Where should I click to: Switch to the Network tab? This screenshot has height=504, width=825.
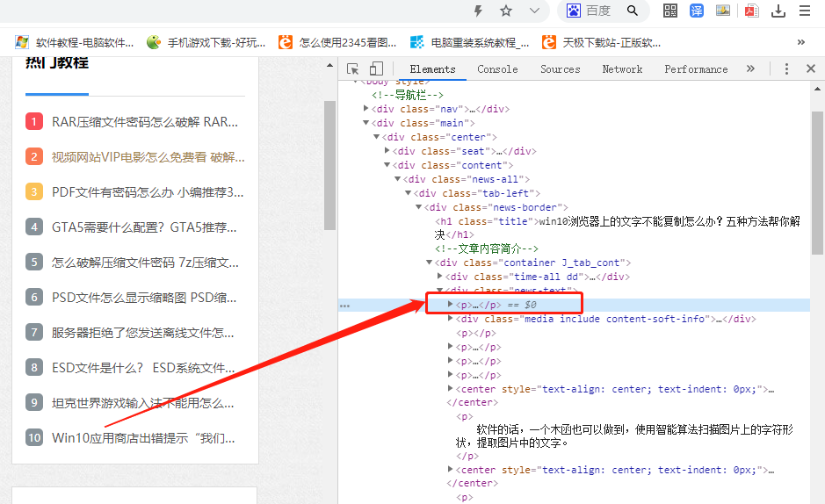coord(622,69)
